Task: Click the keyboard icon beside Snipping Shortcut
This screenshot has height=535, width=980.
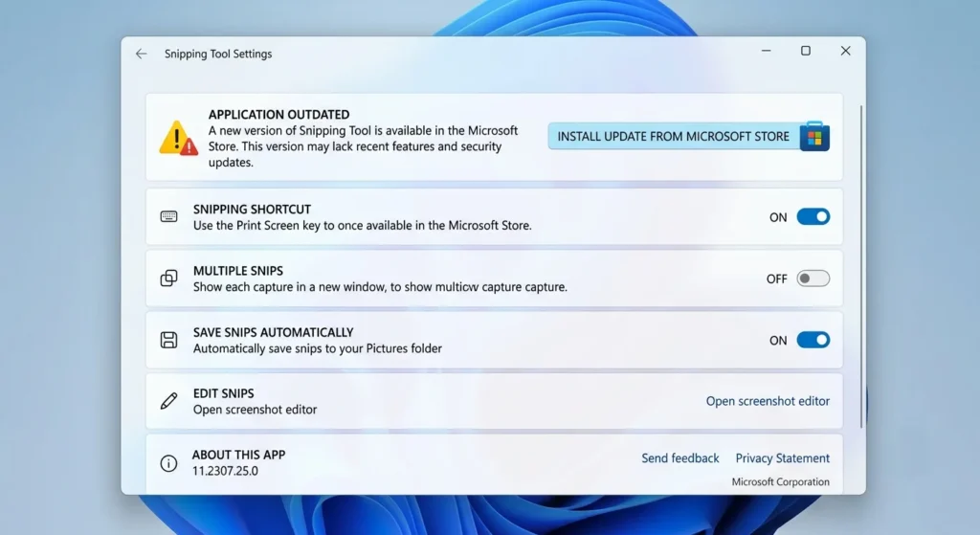Action: tap(168, 216)
